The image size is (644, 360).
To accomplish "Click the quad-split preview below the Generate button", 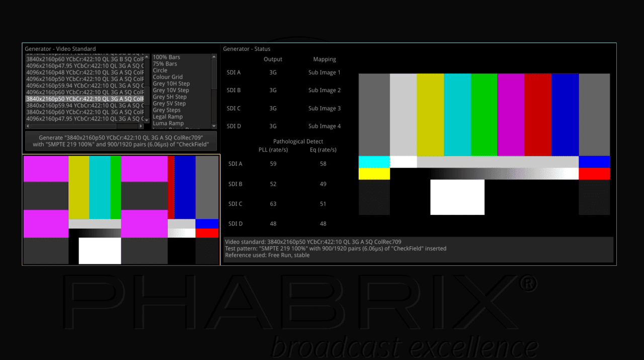I will [x=121, y=209].
